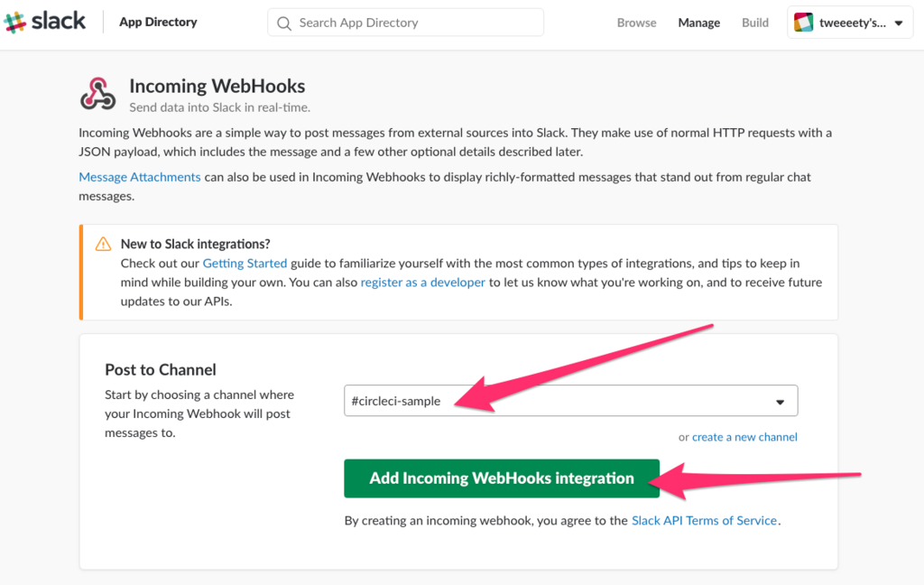Screen dimensions: 924x585
Task: Open the #circleci-sample channel dropdown
Action: (559, 401)
